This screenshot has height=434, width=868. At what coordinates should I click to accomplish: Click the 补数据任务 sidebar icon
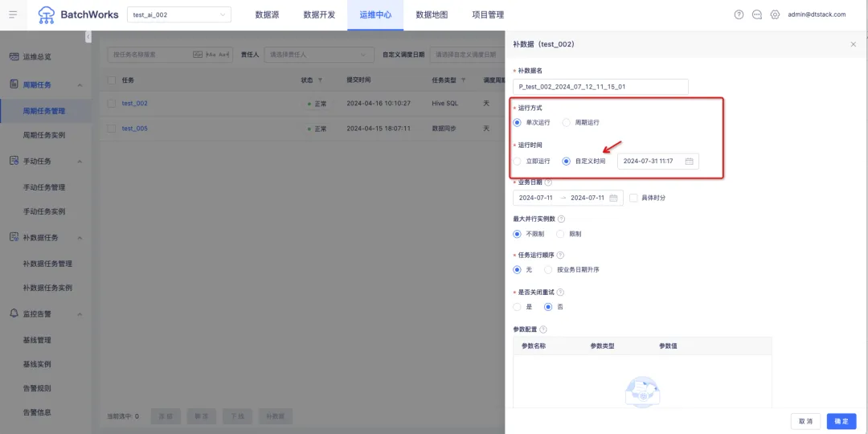(14, 237)
